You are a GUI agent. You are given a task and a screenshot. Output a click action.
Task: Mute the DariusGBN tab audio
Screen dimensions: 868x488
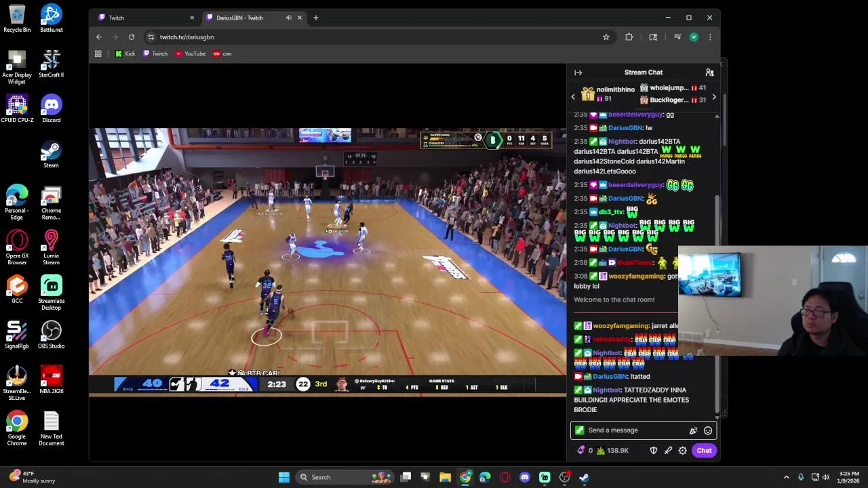(x=289, y=18)
